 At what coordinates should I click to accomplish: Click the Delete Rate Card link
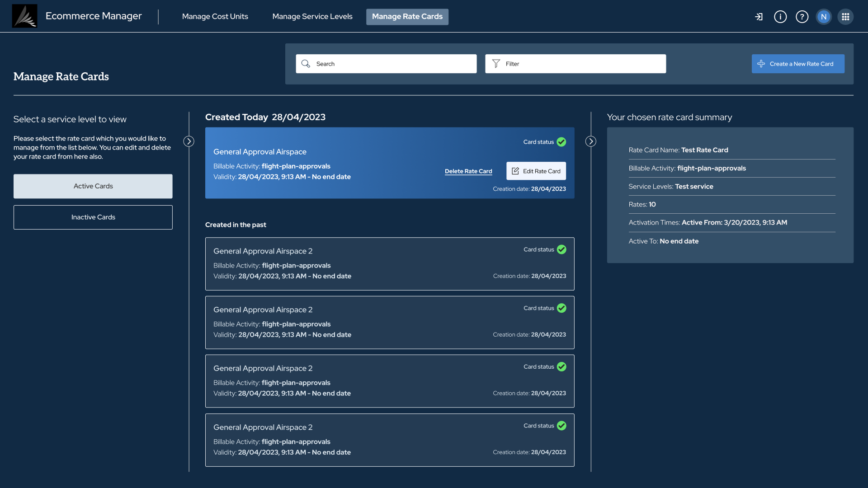coord(468,171)
